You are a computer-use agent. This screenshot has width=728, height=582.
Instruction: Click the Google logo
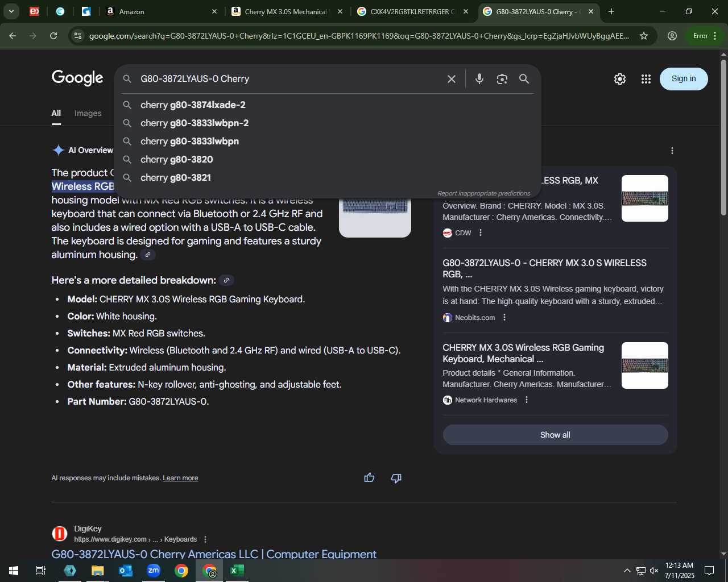point(77,78)
